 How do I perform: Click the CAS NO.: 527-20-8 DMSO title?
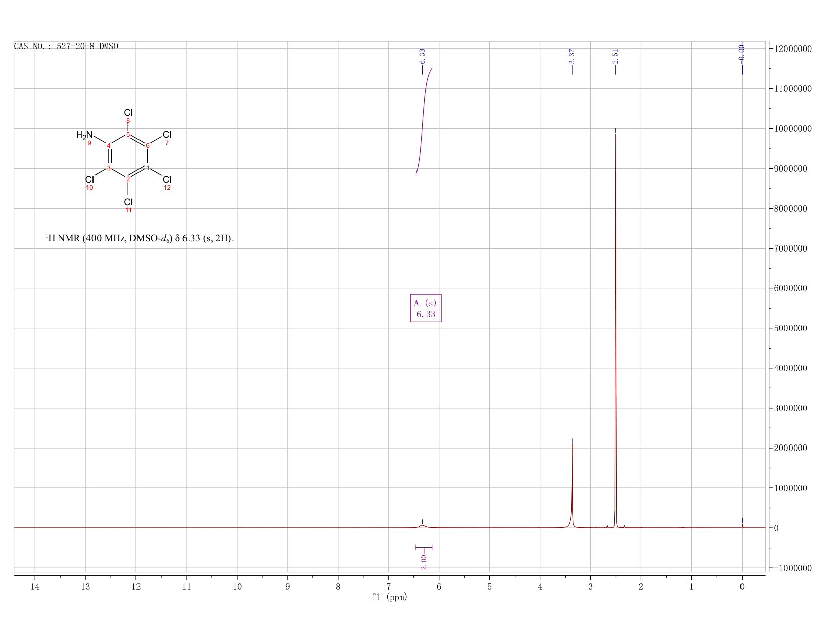click(66, 46)
